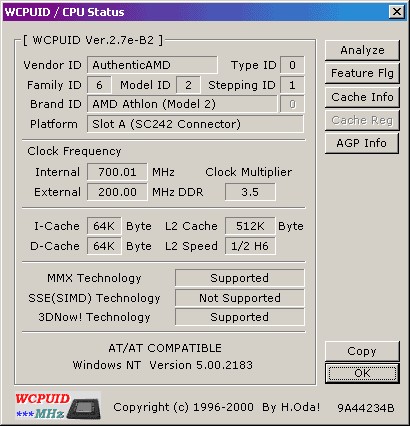Screen dimensions: 410x426
Task: Open the Feature Flg dialog
Action: click(362, 73)
